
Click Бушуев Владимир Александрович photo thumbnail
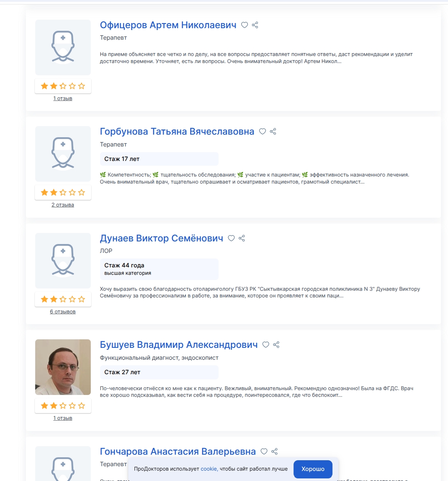click(63, 367)
